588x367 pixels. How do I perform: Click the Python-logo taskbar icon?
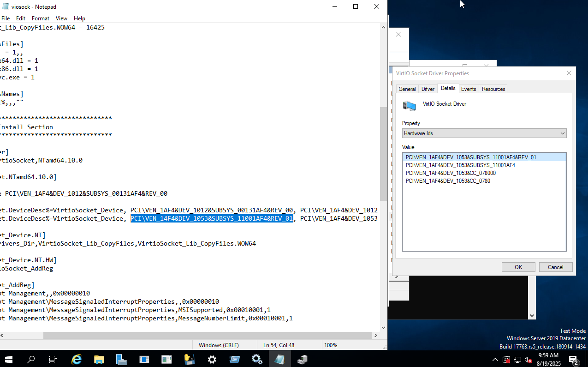pyautogui.click(x=190, y=359)
